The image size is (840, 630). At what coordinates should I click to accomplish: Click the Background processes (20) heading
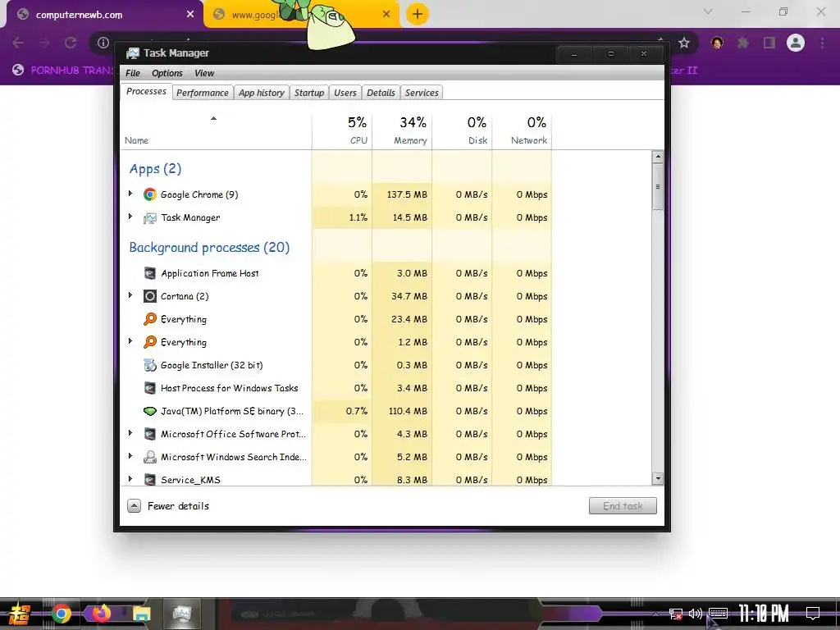click(x=209, y=248)
